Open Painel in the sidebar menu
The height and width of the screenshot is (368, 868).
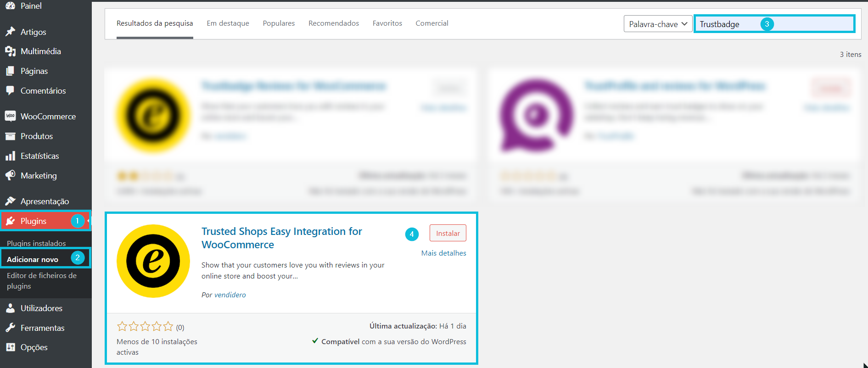pos(31,6)
